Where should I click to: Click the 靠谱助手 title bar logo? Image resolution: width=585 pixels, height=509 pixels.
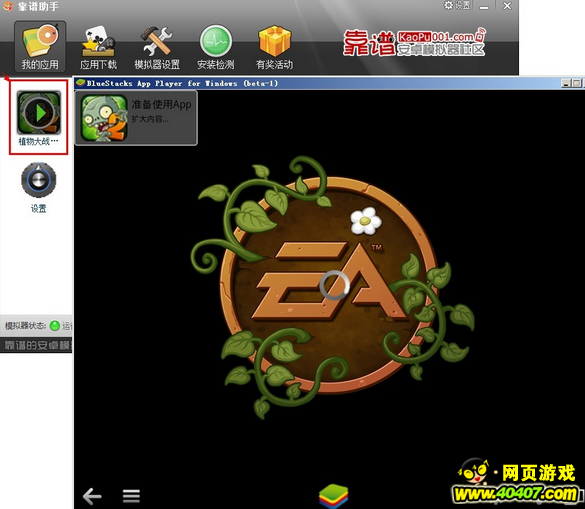click(7, 6)
